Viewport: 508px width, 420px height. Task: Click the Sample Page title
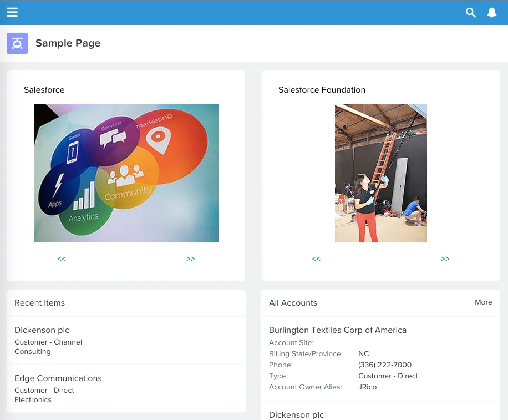coord(68,43)
